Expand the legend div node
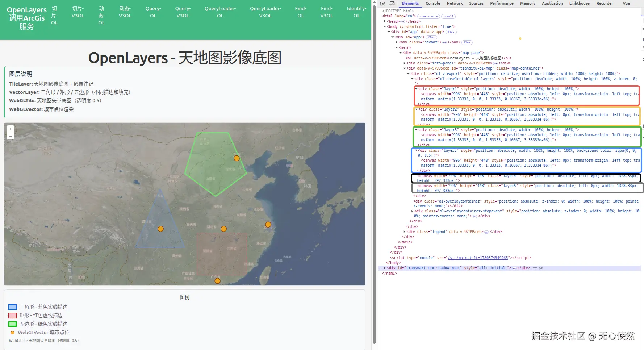Image resolution: width=644 pixels, height=350 pixels. coord(405,232)
